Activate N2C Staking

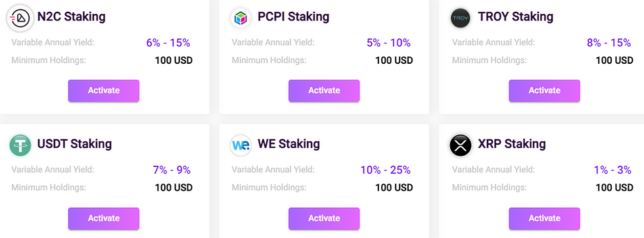104,91
